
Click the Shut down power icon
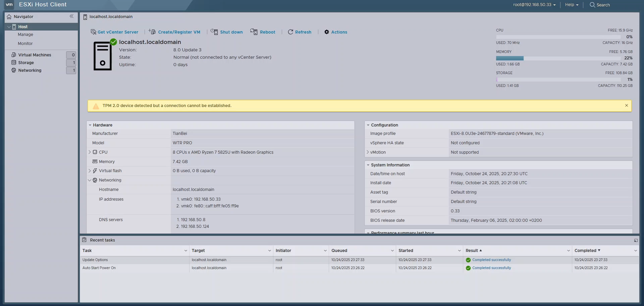tap(214, 32)
